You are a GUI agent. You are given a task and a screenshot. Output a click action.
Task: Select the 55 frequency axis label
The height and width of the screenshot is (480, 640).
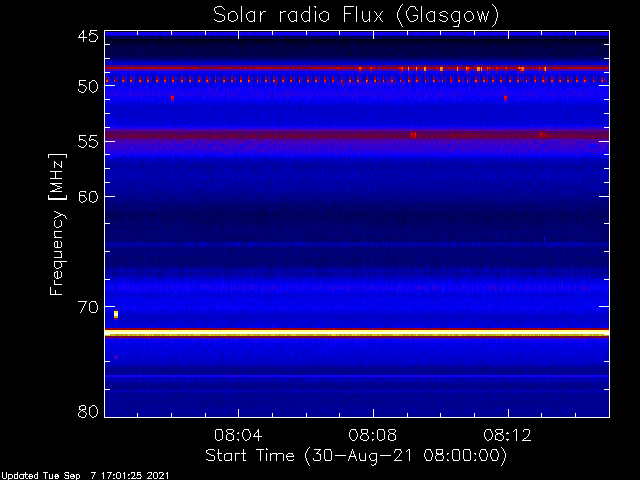point(88,141)
